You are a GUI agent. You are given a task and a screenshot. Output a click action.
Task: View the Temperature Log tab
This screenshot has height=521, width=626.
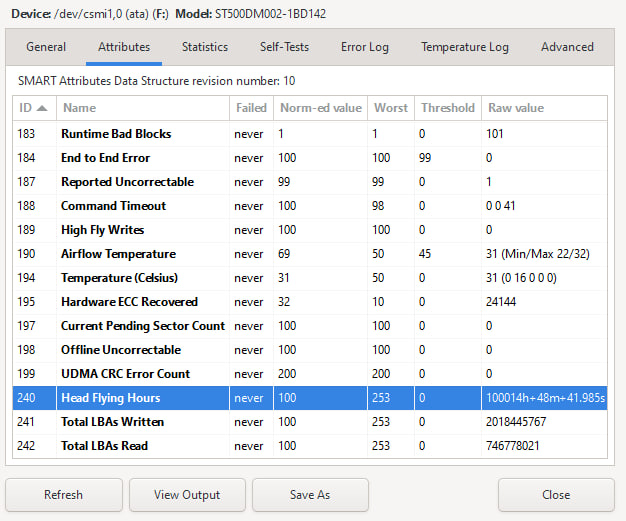(x=464, y=47)
